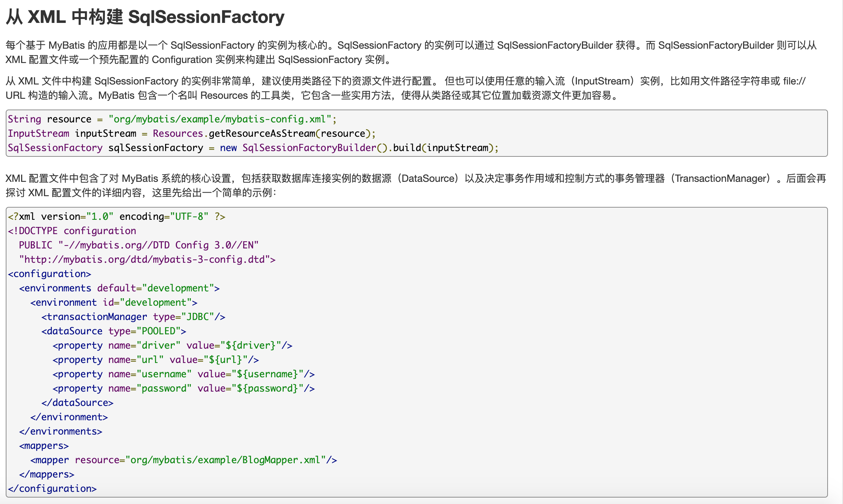Click the mapper resource BlogMapper.xml line

tap(183, 460)
